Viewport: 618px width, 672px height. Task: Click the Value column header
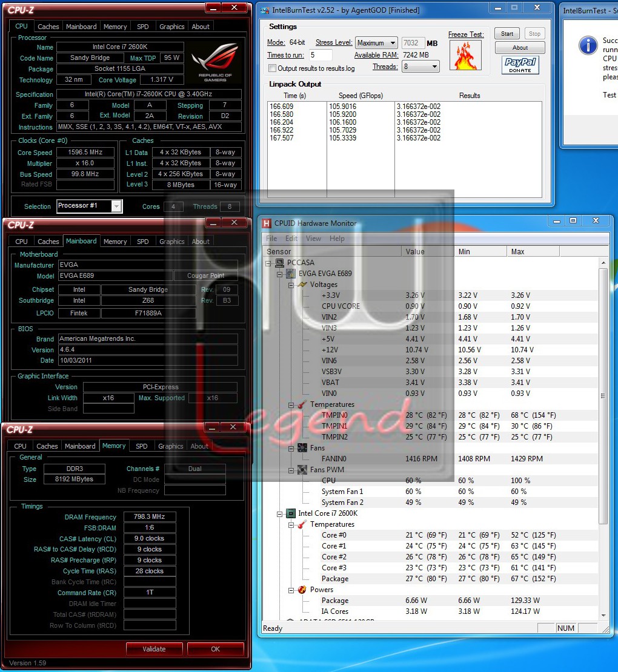428,252
